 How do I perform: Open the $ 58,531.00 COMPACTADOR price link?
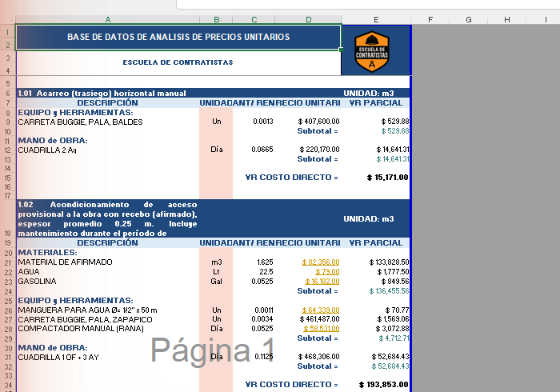click(322, 329)
